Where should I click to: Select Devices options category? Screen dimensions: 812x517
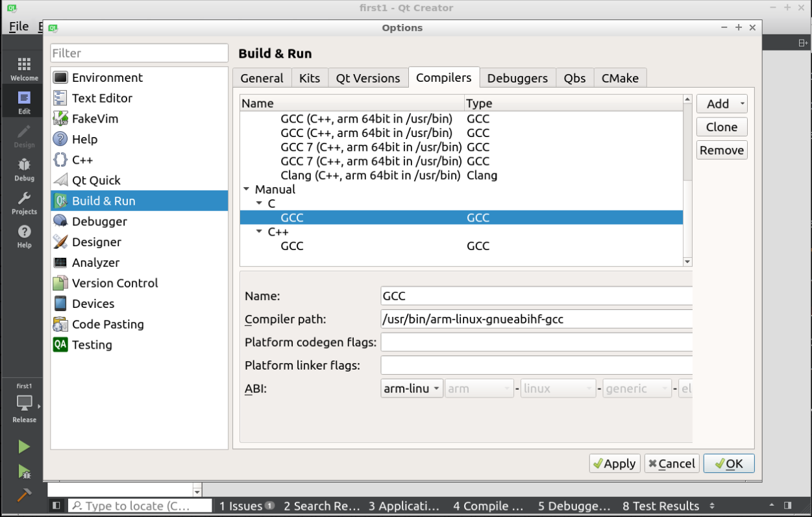tap(140, 304)
